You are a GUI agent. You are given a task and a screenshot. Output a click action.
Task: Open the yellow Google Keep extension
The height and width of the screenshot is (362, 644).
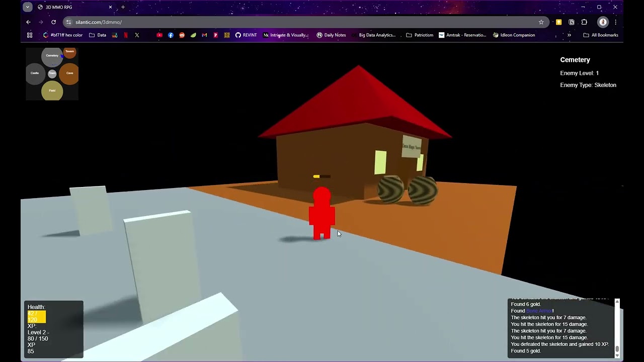(x=558, y=22)
